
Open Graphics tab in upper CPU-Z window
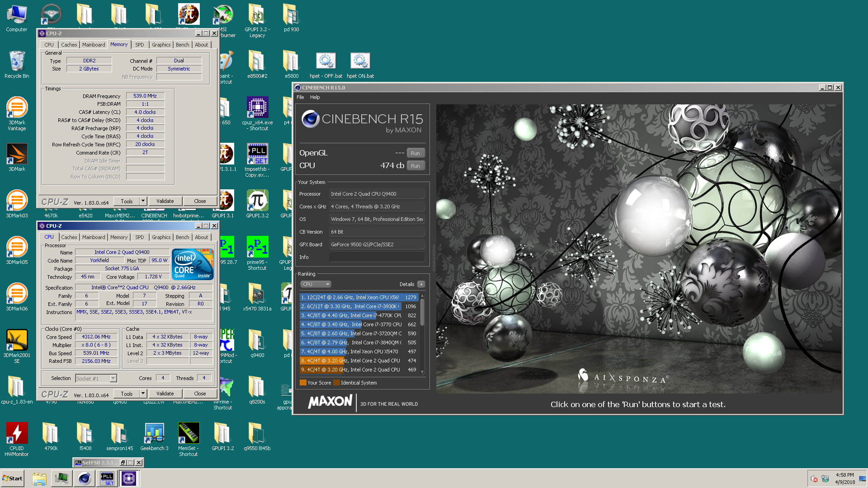point(161,45)
